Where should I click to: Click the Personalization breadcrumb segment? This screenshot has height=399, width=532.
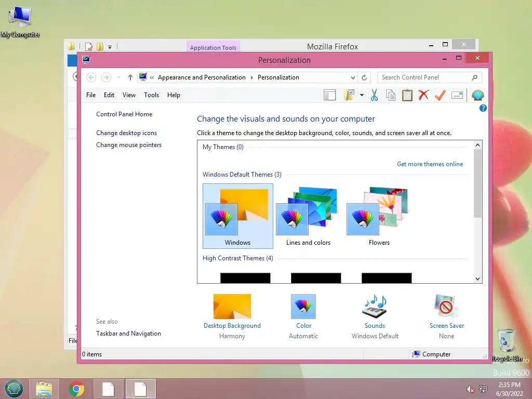pyautogui.click(x=278, y=78)
